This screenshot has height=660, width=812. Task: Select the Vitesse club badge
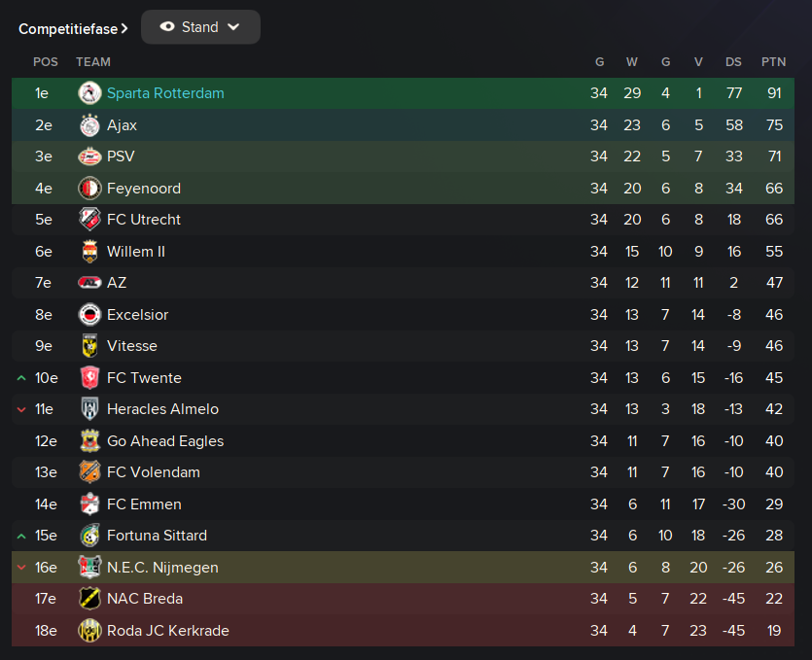(x=89, y=346)
